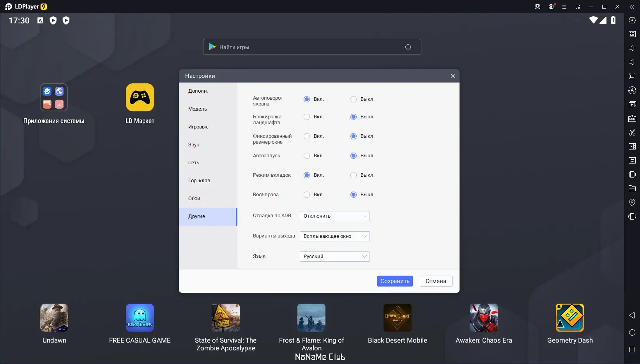Open the APK install icon
This screenshot has width=640, height=364.
632,118
